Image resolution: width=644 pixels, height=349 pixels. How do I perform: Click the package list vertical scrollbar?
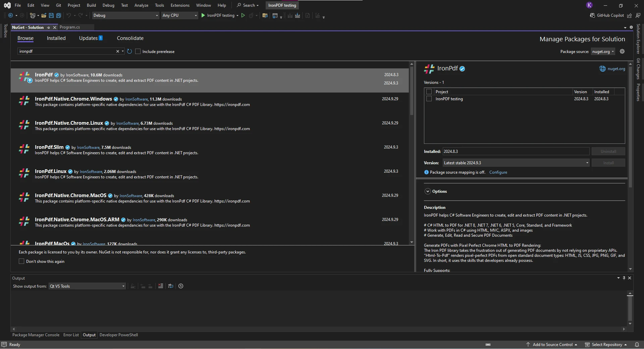pyautogui.click(x=412, y=91)
